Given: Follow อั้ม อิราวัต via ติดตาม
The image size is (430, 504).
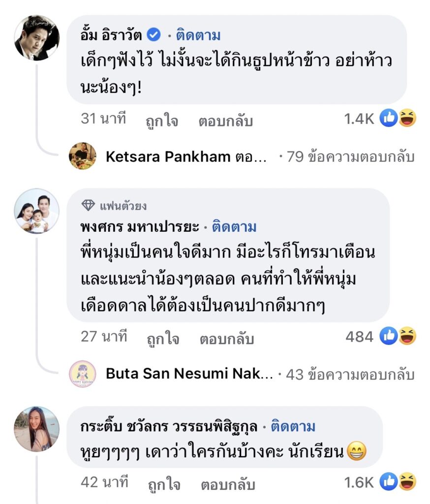Looking at the screenshot, I should point(198,35).
